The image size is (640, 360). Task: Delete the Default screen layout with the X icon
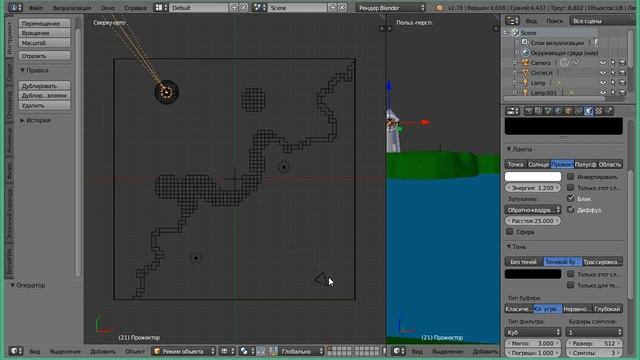243,7
